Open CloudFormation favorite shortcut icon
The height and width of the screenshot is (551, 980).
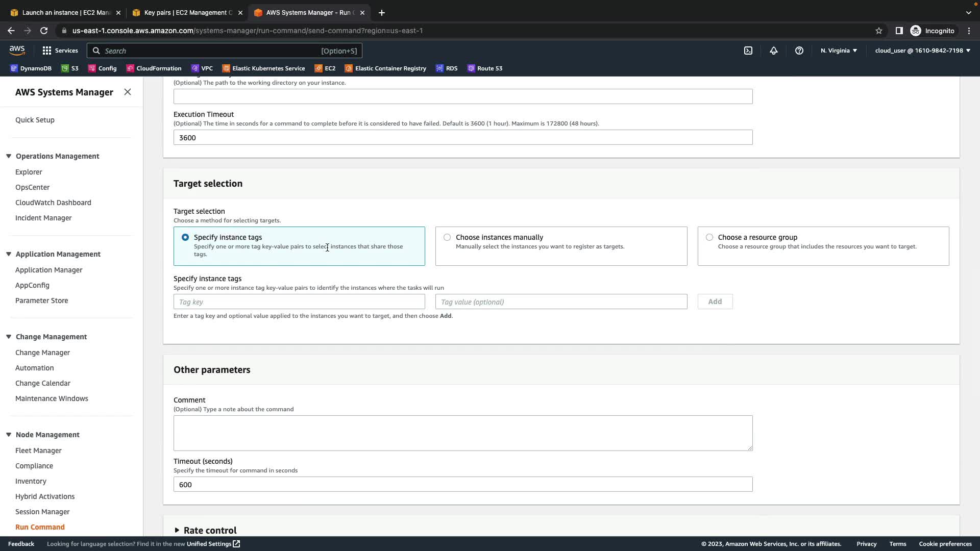[x=130, y=68]
